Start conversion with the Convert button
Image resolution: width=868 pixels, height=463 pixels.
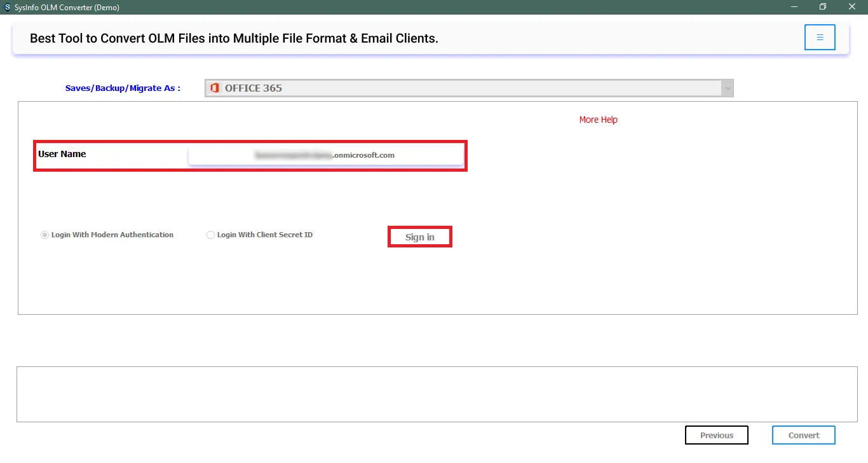[x=803, y=435]
